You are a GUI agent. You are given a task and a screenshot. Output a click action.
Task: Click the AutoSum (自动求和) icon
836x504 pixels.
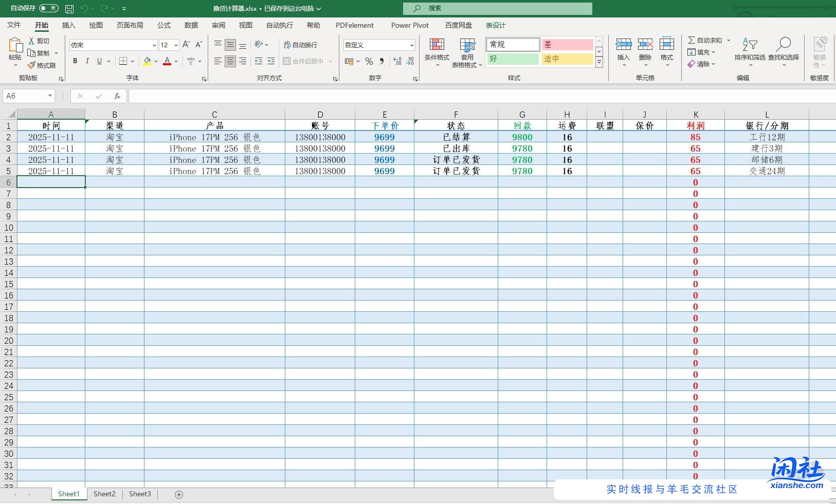coord(692,40)
